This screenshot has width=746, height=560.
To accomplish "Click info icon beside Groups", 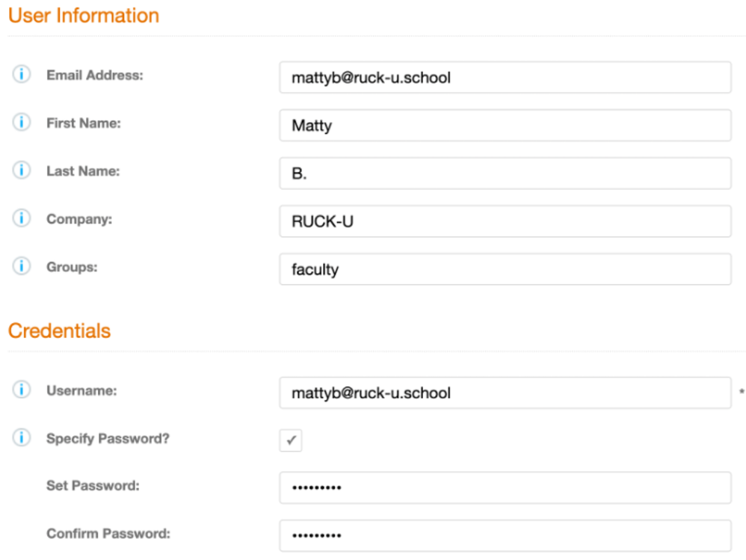I will pos(22,267).
